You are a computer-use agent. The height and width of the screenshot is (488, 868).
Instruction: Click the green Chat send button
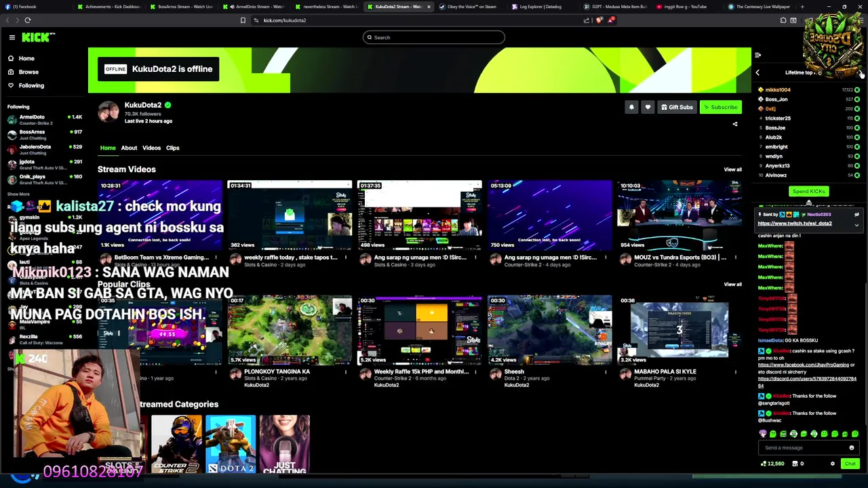850,464
